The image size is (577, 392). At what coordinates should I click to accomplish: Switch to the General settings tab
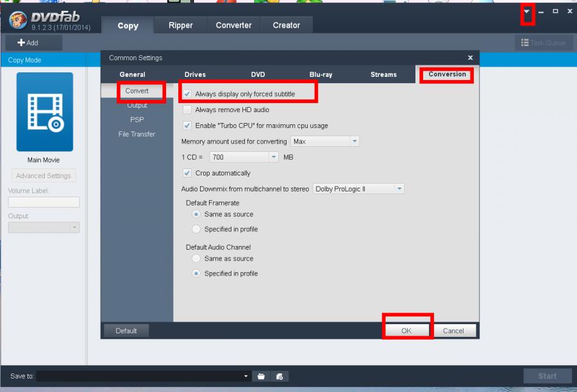pyautogui.click(x=132, y=74)
